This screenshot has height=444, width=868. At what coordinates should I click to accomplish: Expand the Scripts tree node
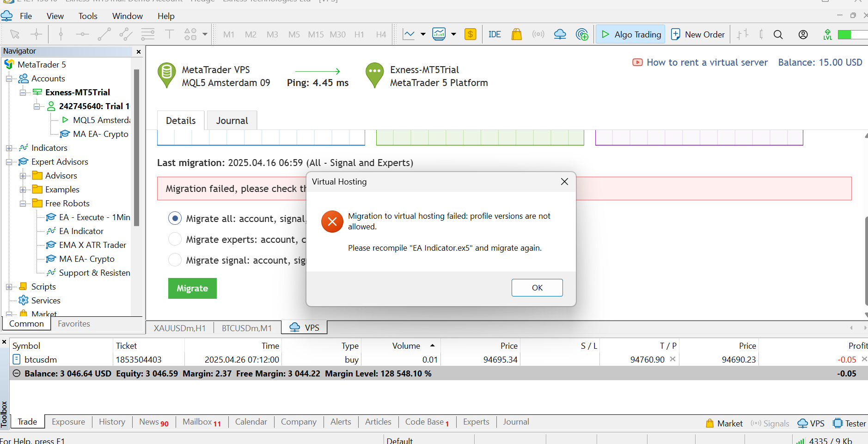coord(9,287)
